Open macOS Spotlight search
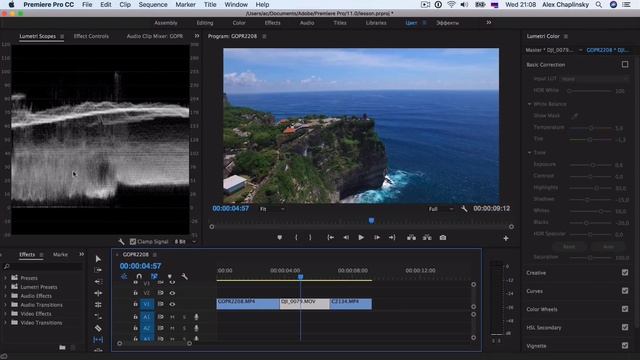This screenshot has width=640, height=360. click(x=598, y=4)
